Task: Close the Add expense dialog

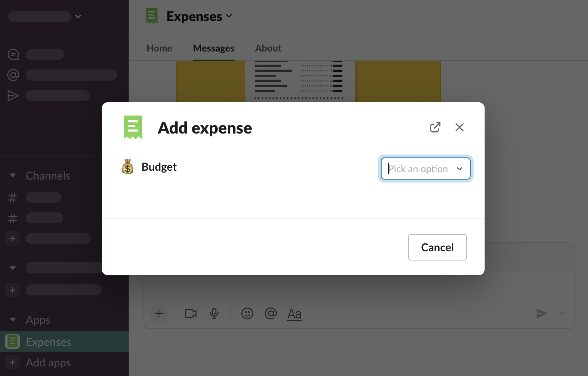Action: [x=459, y=127]
